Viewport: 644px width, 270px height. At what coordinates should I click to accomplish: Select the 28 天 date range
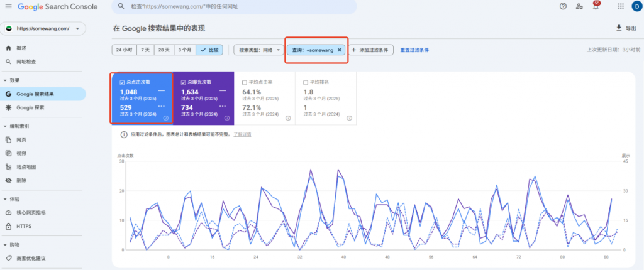pos(164,50)
